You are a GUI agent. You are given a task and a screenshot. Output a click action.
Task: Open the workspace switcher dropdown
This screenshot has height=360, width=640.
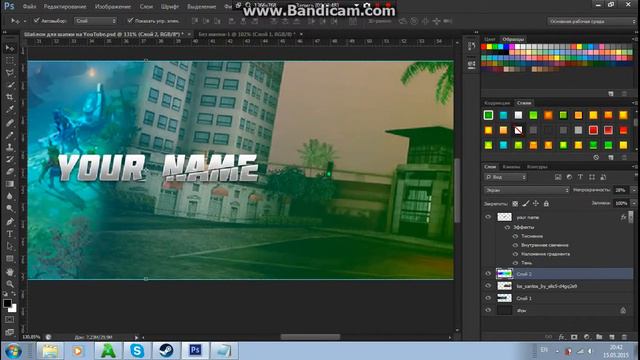pyautogui.click(x=591, y=21)
